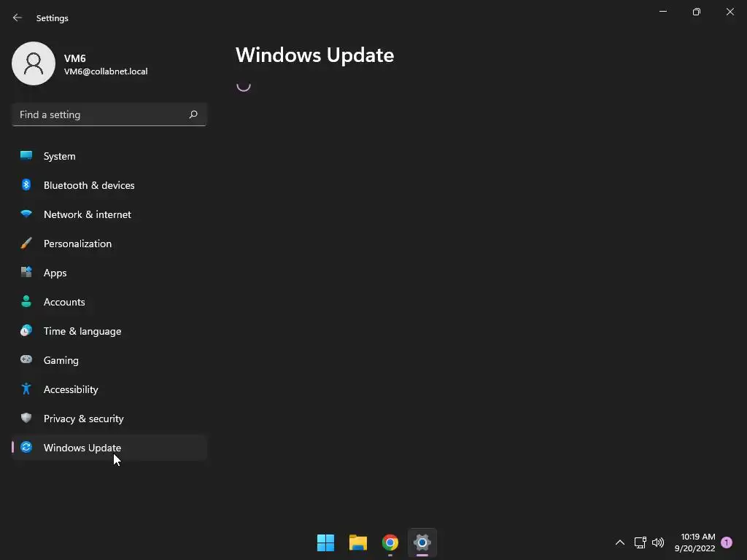Restore down the Settings window
The image size is (747, 560).
point(696,12)
